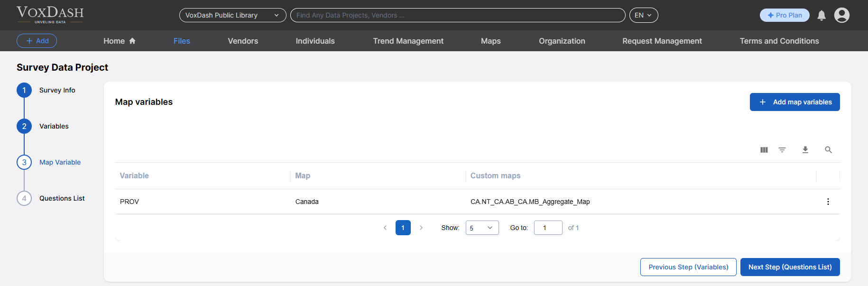Image resolution: width=868 pixels, height=286 pixels.
Task: Click the Custom maps column header
Action: click(495, 175)
